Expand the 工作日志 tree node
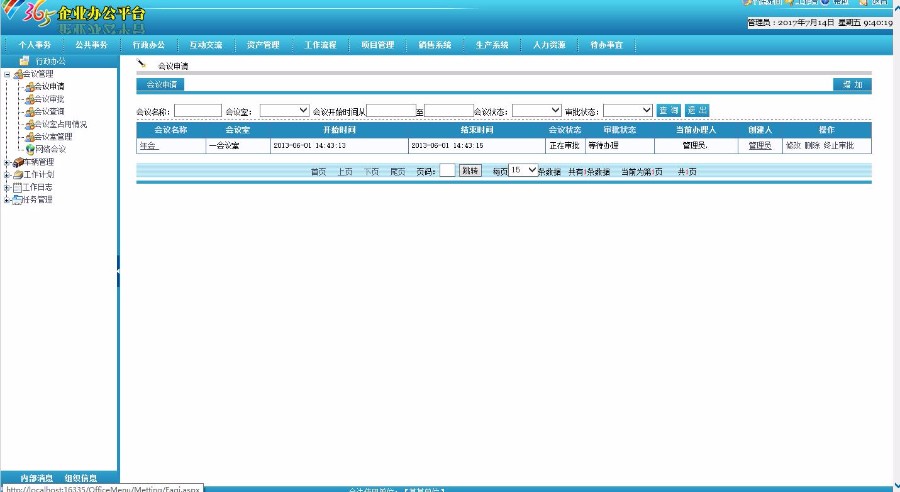 coord(7,187)
